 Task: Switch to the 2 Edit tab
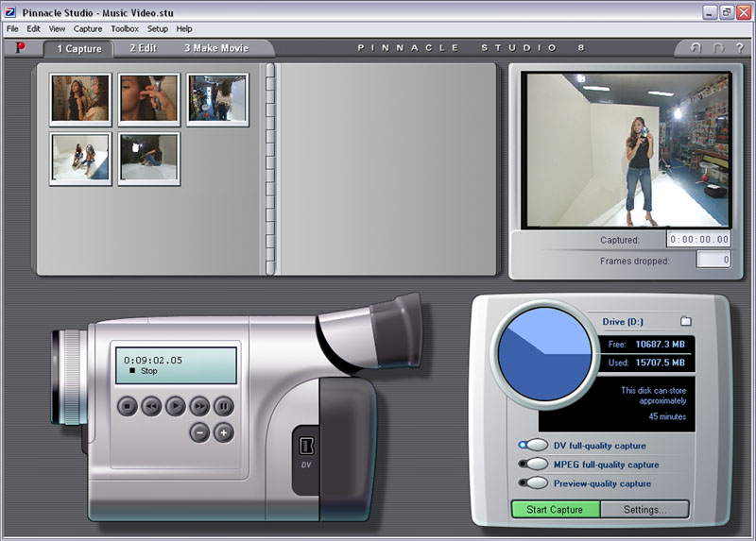(143, 48)
